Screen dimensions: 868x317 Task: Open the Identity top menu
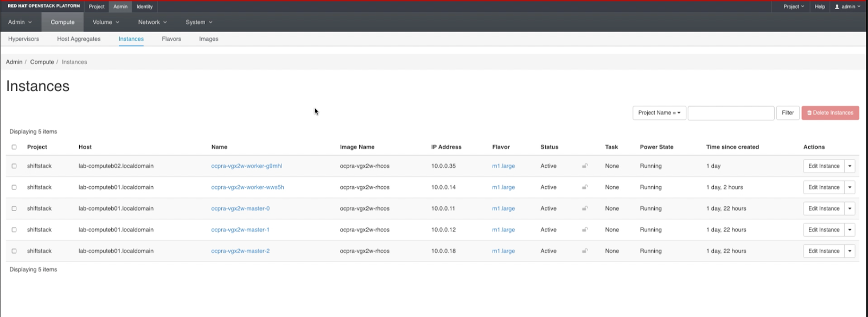(144, 7)
